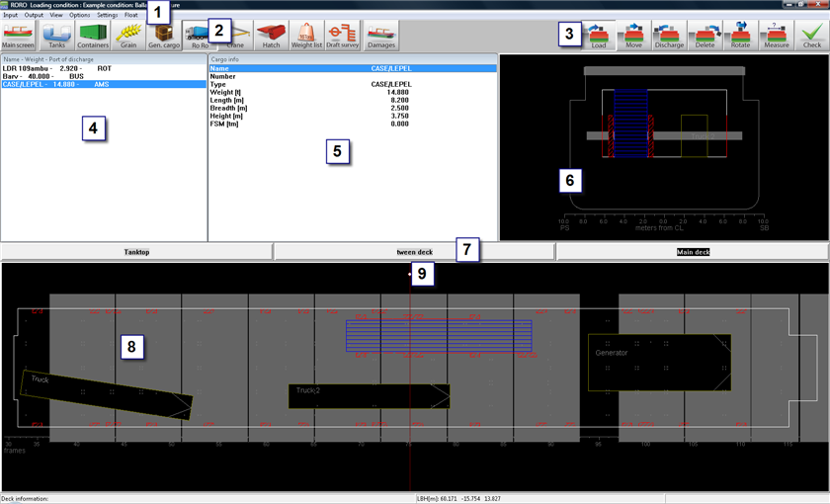The width and height of the screenshot is (830, 504).
Task: Click the Discharge cargo icon
Action: click(669, 36)
